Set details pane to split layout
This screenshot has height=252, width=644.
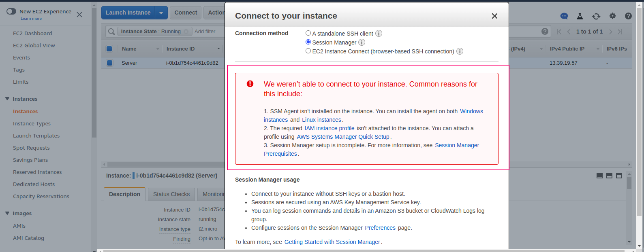point(609,176)
